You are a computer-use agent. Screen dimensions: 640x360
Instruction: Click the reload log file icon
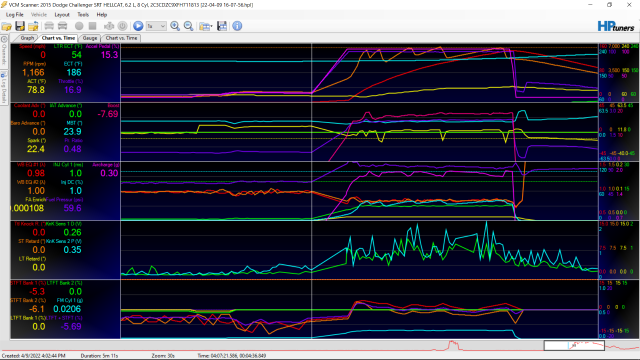(x=33, y=26)
